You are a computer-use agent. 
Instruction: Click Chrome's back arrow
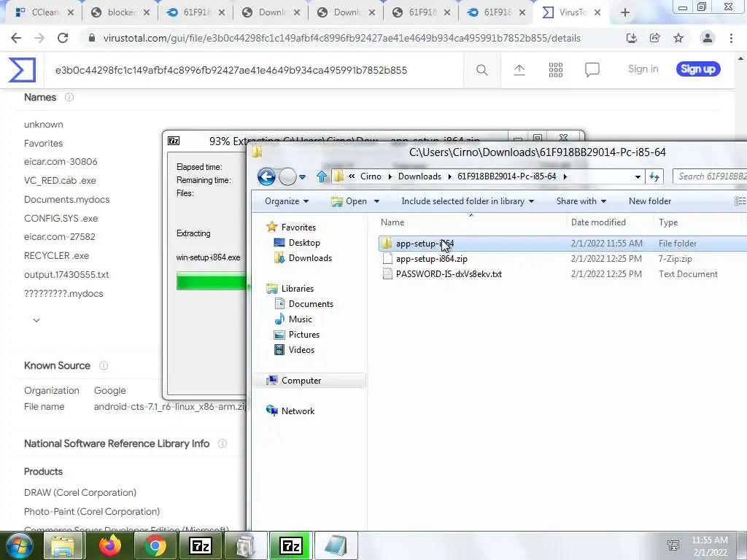tap(16, 38)
